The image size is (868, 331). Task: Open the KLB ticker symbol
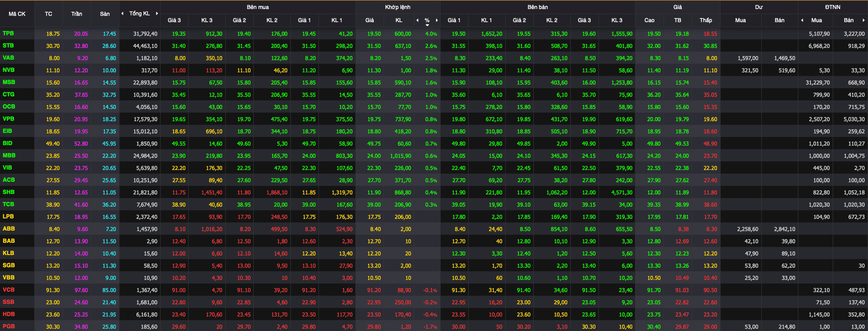coord(8,253)
